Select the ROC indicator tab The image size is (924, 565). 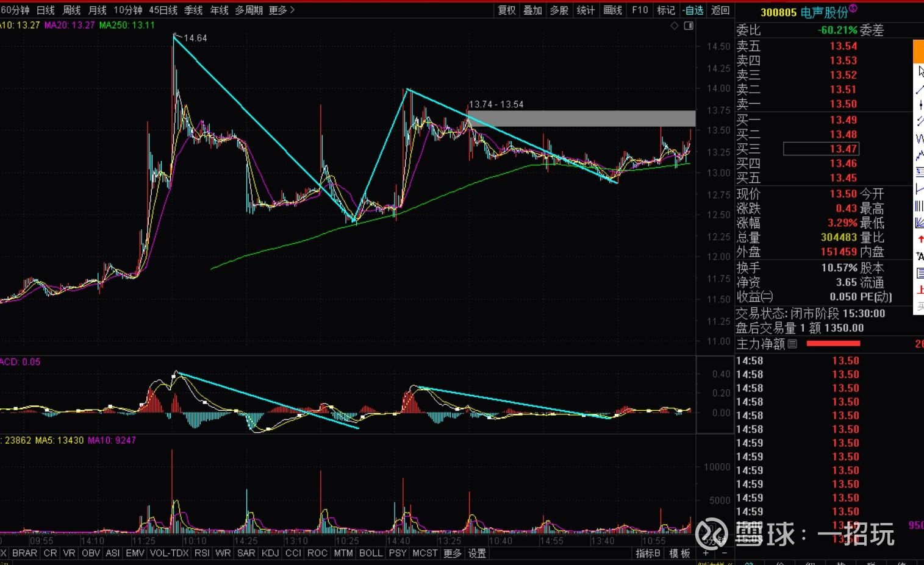coord(317,553)
